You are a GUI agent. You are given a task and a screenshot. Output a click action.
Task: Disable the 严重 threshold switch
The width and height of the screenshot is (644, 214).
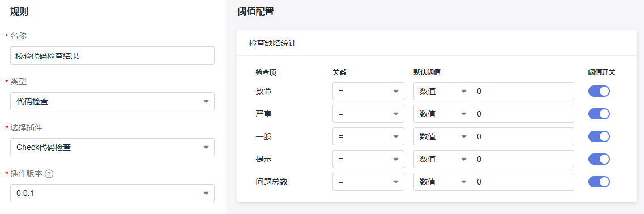tap(599, 114)
